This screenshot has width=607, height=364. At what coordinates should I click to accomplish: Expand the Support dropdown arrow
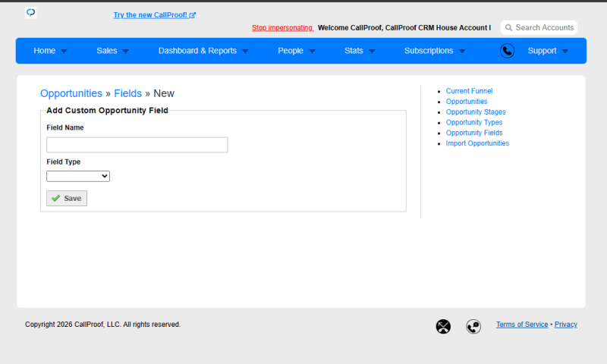[x=565, y=51]
